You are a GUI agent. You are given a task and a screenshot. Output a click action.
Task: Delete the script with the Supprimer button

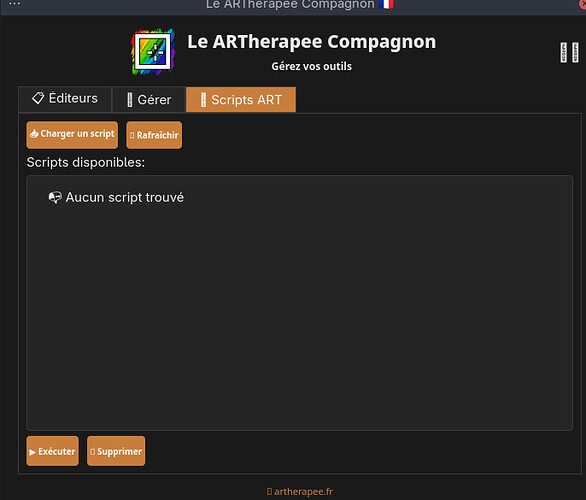(116, 451)
